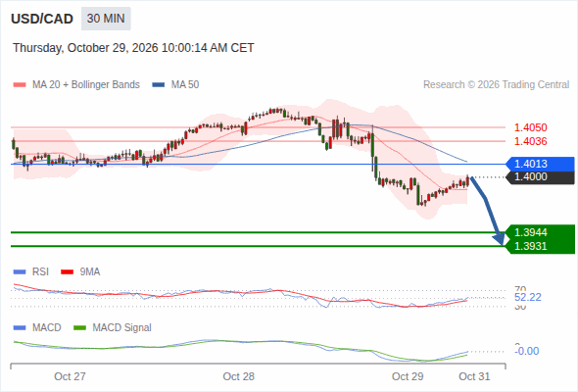Click the 1.4013 pivot price tag
This screenshot has height=392, width=578.
(x=540, y=164)
